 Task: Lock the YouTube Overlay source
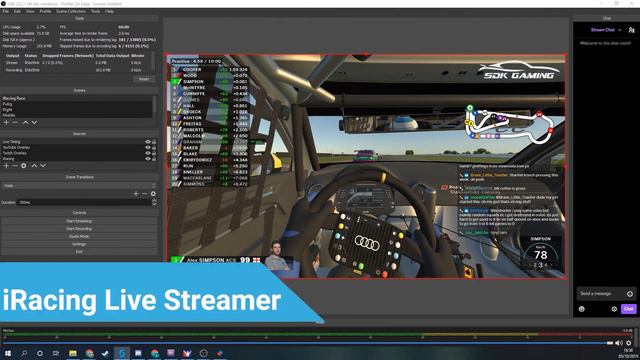[x=154, y=147]
